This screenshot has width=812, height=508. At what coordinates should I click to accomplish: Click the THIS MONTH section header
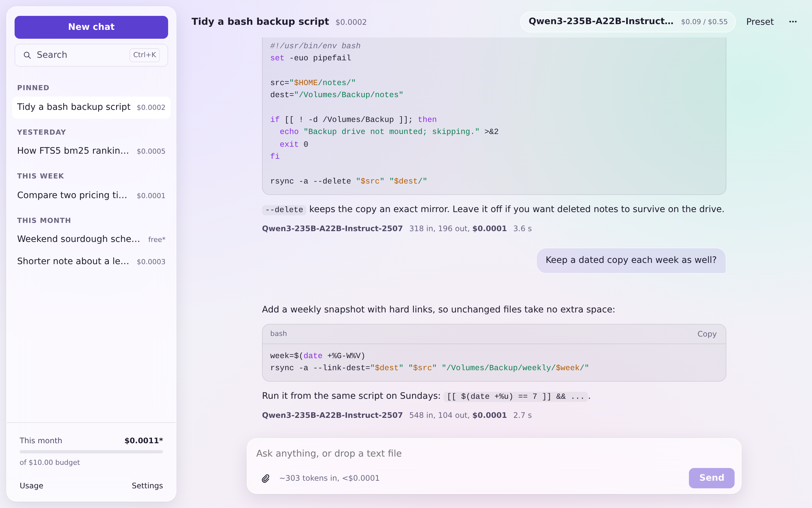pos(44,221)
